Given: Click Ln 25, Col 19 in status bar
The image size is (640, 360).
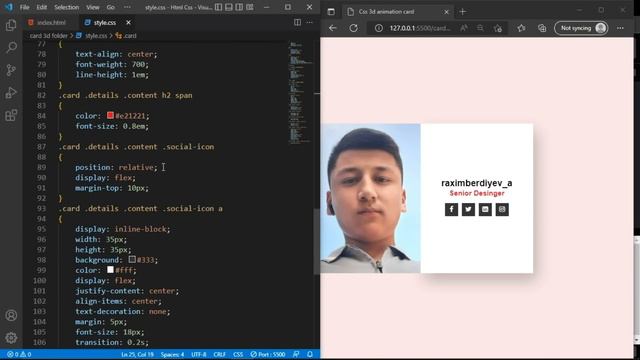Looking at the screenshot, I should [x=137, y=354].
